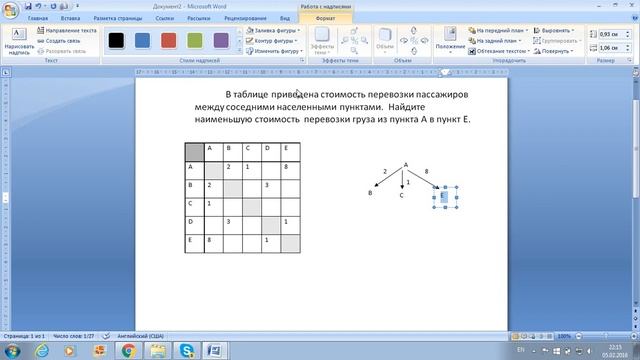Tilt 3-D up icon

click(414, 31)
